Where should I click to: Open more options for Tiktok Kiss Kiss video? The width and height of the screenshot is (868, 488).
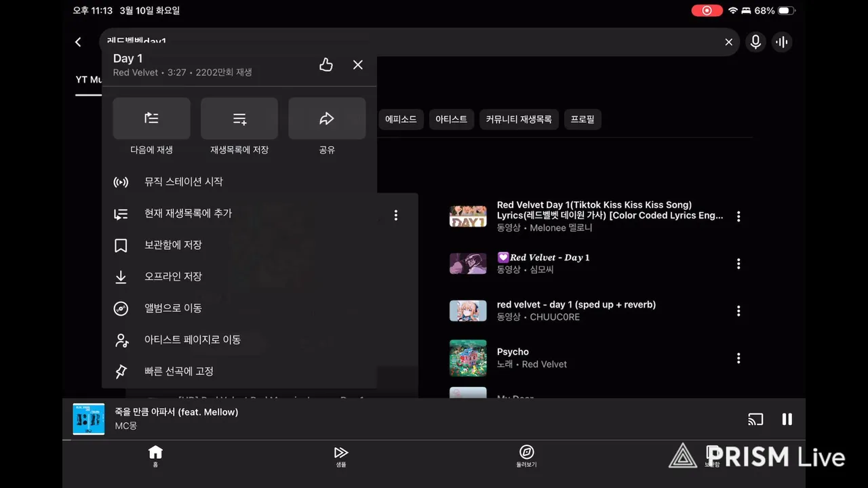(x=738, y=216)
